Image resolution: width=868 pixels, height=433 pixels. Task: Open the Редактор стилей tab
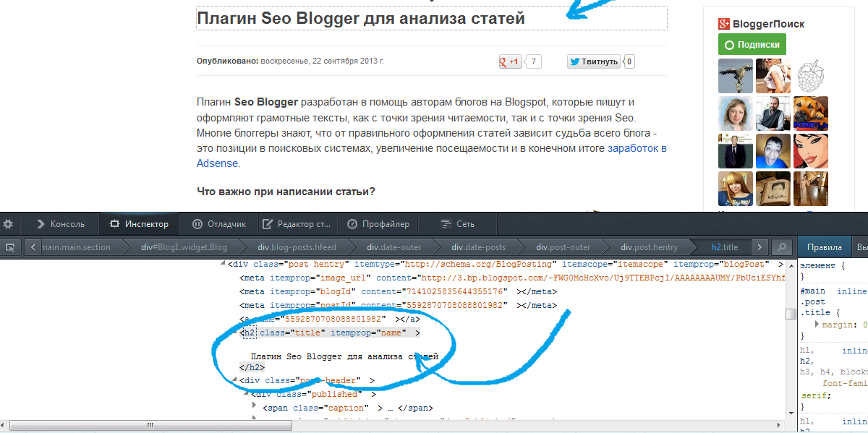coord(297,224)
